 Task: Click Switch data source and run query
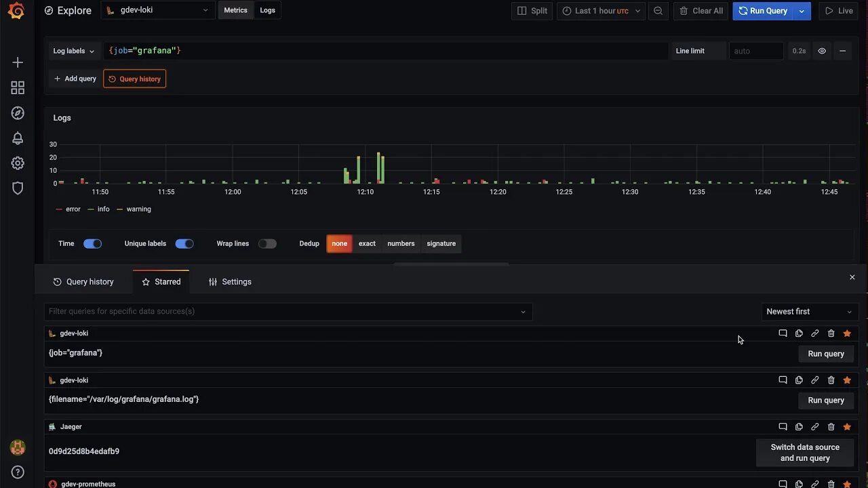[x=805, y=453]
